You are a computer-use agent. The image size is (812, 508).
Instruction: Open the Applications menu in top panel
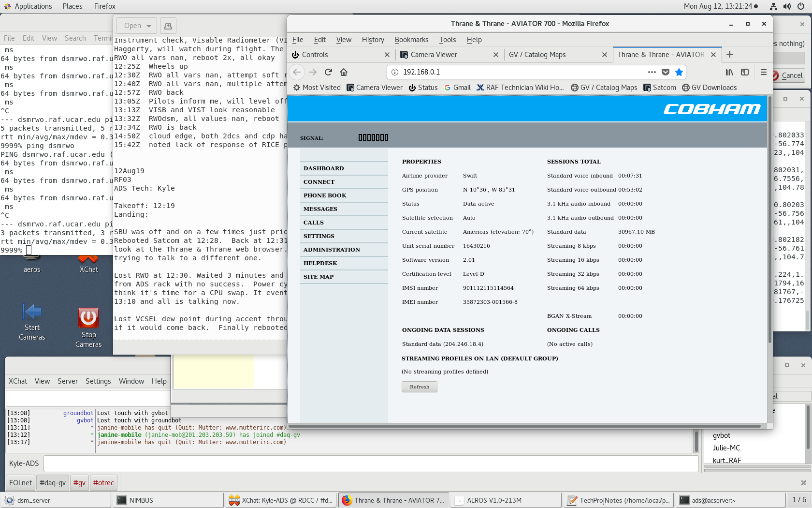click(x=33, y=6)
